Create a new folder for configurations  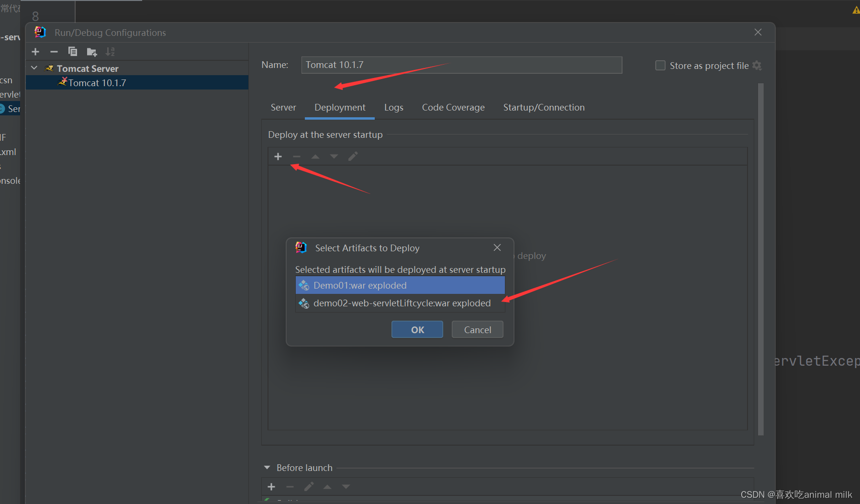point(91,51)
